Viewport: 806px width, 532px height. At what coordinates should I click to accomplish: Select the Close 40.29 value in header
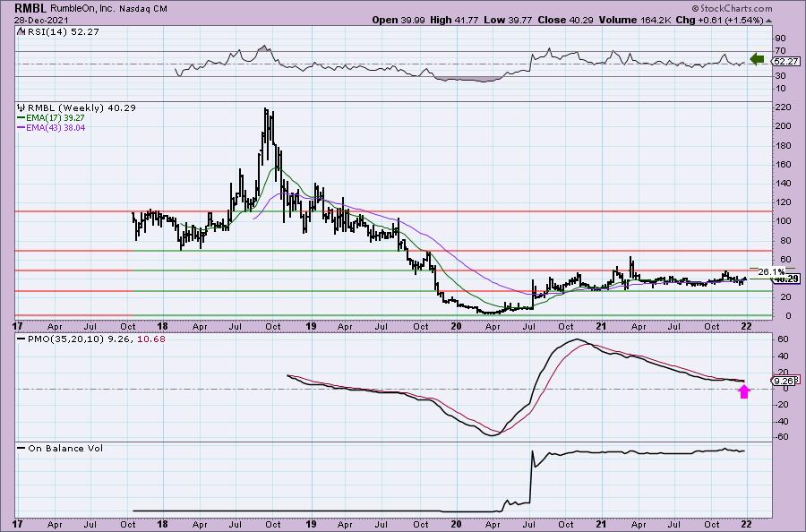[x=565, y=20]
